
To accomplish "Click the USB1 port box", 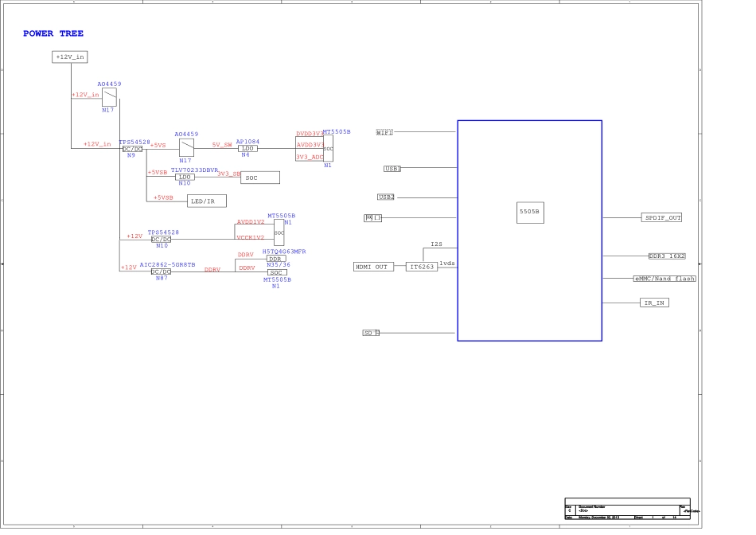I will [392, 169].
